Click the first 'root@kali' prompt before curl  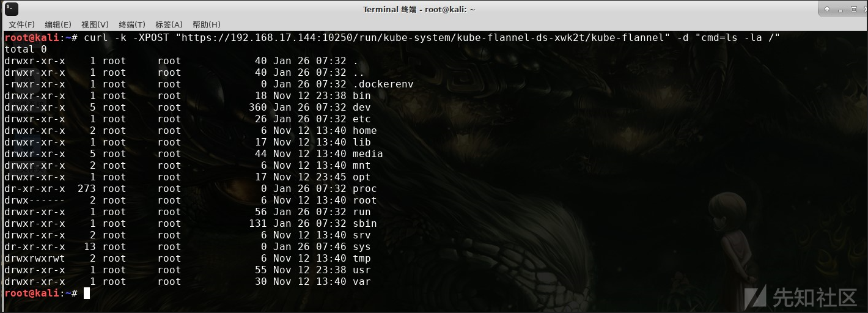(x=32, y=38)
